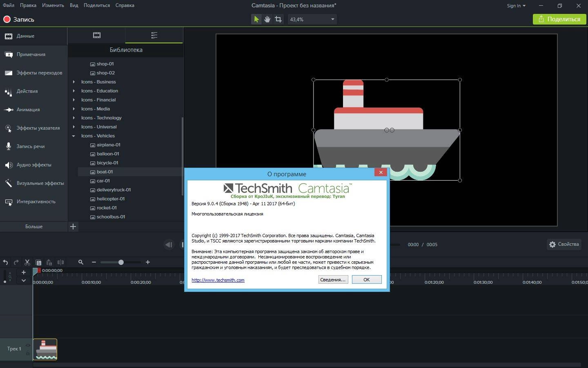The image size is (588, 368).
Task: Click timeline chevron-down collapse button
Action: tap(24, 280)
